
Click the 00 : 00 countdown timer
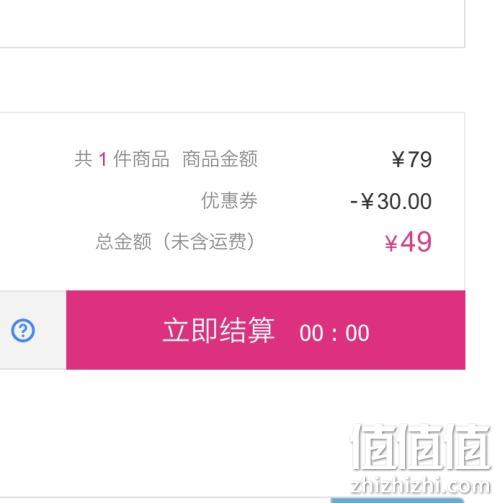(x=334, y=333)
